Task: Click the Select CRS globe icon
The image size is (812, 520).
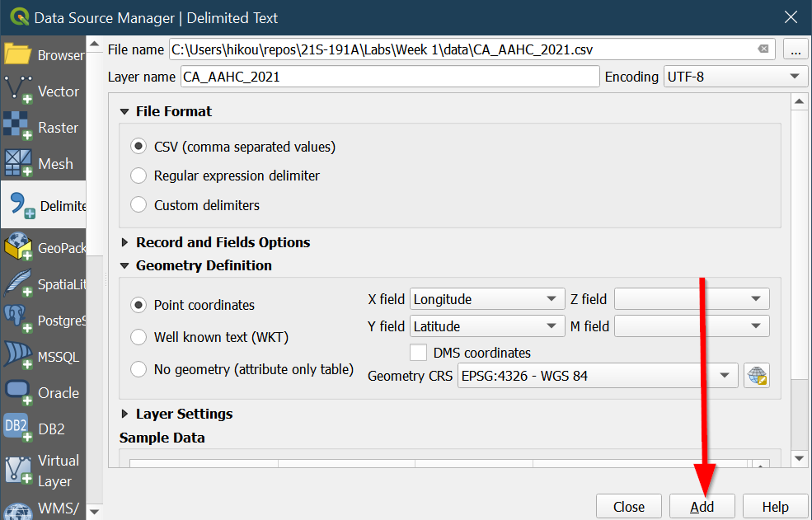Action: click(757, 376)
